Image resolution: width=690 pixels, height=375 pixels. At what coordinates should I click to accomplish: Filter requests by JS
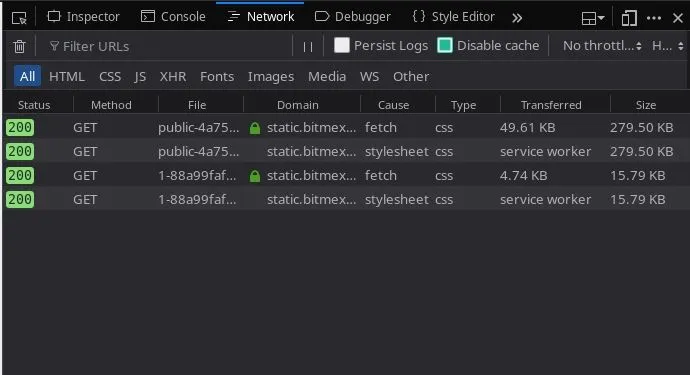(x=140, y=77)
